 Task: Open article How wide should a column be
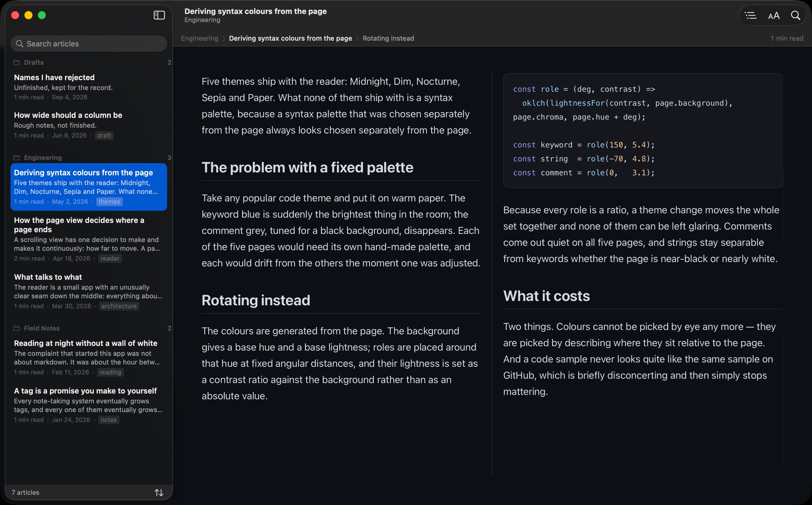coord(89,125)
